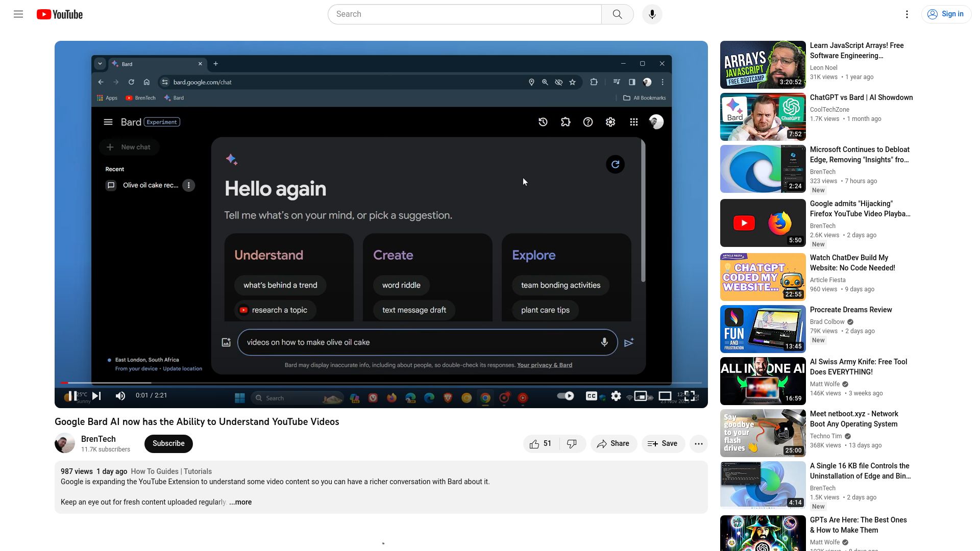Open the Learn JavaScript Arrays video thumbnail
980x551 pixels.
pyautogui.click(x=763, y=65)
